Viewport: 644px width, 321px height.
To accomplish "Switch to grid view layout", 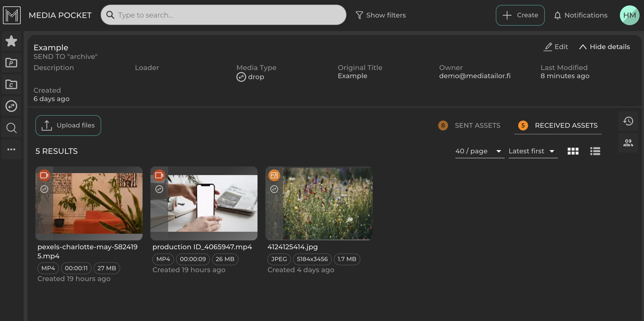I will [x=573, y=151].
